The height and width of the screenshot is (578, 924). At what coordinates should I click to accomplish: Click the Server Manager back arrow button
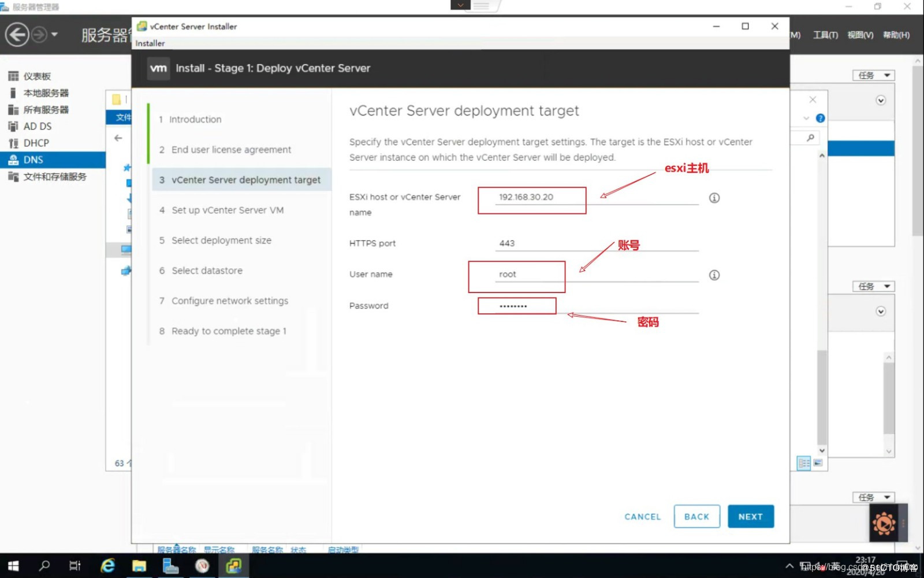coord(17,35)
